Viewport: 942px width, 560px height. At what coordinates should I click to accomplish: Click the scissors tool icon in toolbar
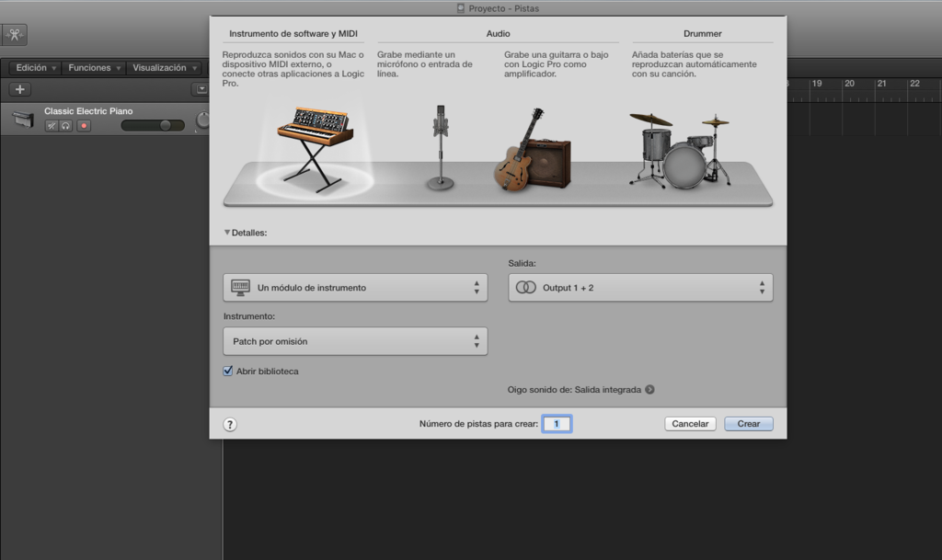pyautogui.click(x=15, y=35)
